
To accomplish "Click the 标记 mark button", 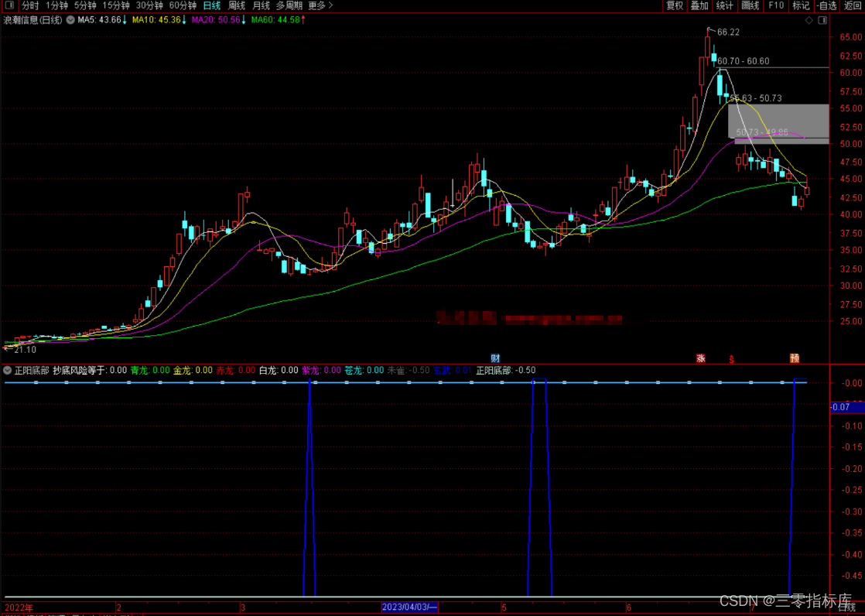I will point(801,5).
